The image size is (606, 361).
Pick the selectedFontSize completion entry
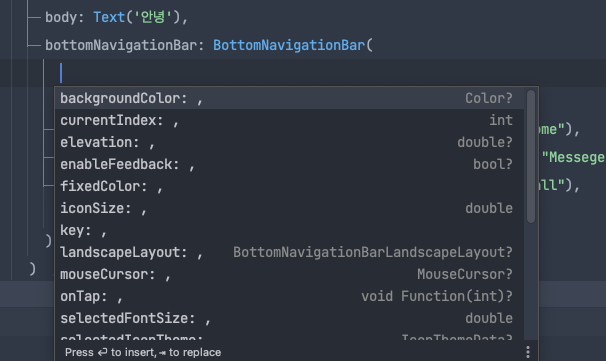289,318
